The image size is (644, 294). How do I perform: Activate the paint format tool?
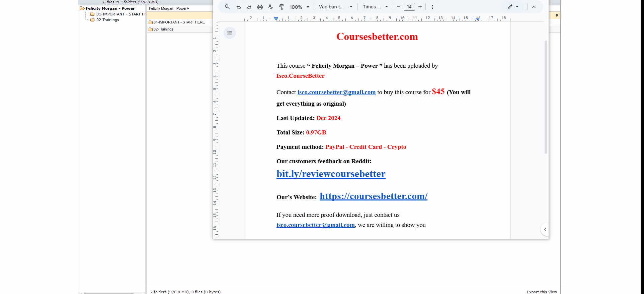point(281,7)
